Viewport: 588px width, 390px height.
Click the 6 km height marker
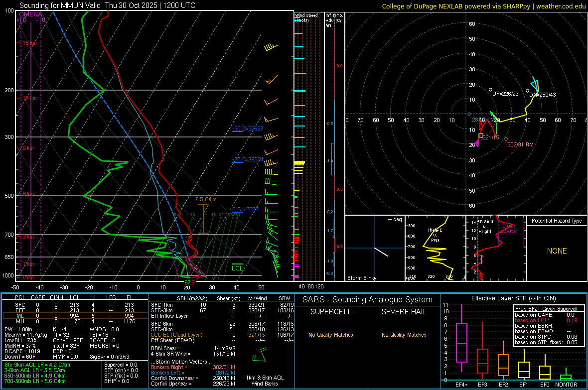click(x=28, y=193)
